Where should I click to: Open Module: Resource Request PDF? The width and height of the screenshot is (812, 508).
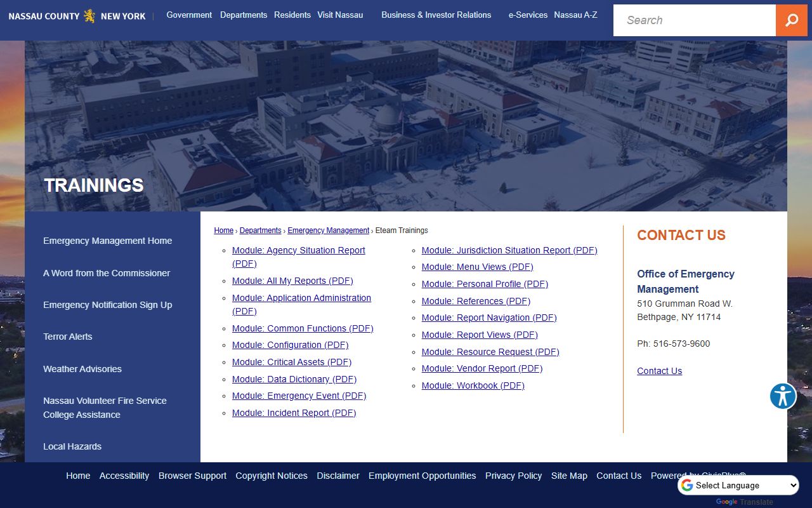(490, 352)
